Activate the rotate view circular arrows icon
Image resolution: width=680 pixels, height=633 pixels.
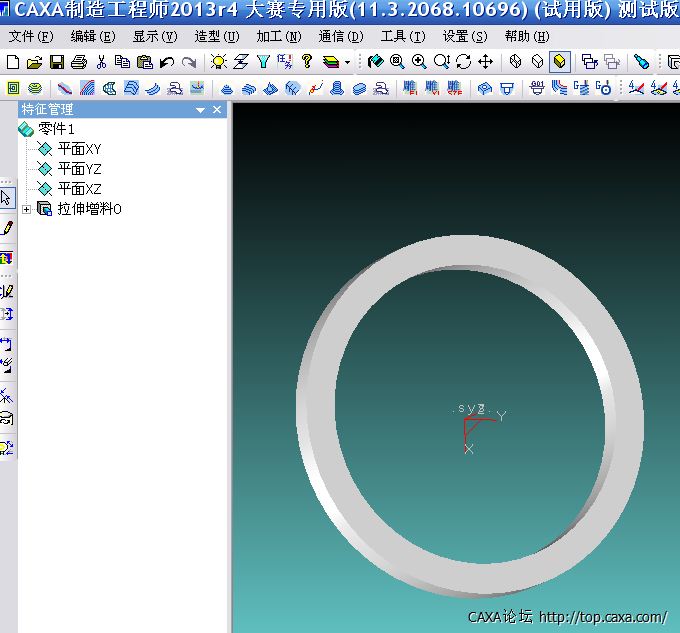pos(463,62)
